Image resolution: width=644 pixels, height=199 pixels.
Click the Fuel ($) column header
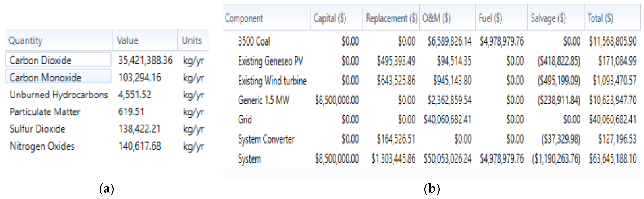pyautogui.click(x=490, y=18)
